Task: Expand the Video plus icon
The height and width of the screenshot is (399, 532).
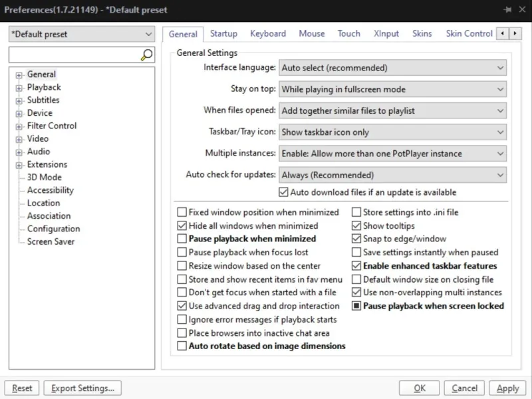Action: tap(19, 140)
